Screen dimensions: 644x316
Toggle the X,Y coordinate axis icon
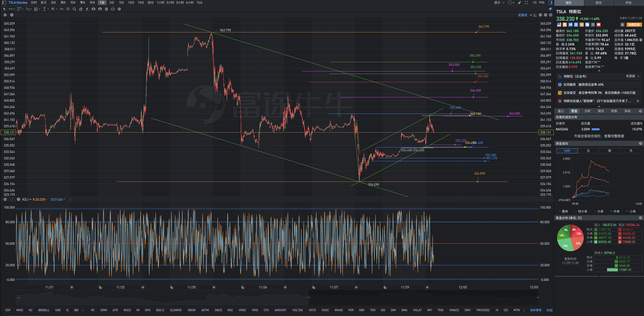[x=535, y=15]
